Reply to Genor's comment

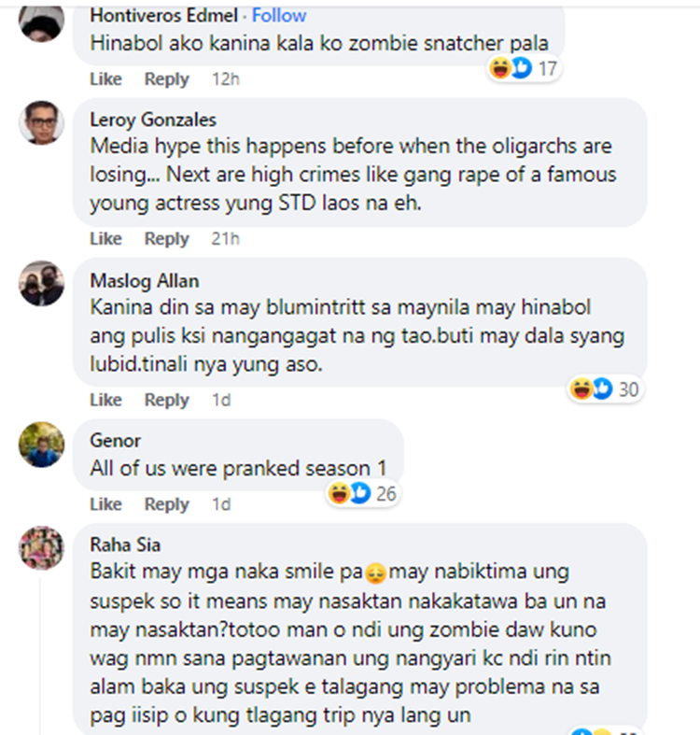pos(167,504)
